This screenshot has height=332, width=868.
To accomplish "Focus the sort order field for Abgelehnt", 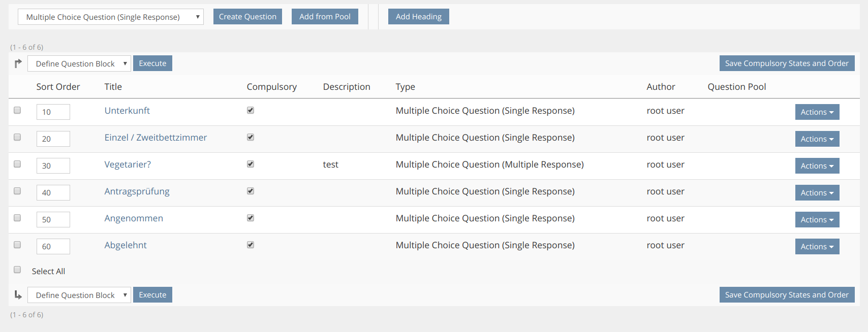I will click(53, 246).
